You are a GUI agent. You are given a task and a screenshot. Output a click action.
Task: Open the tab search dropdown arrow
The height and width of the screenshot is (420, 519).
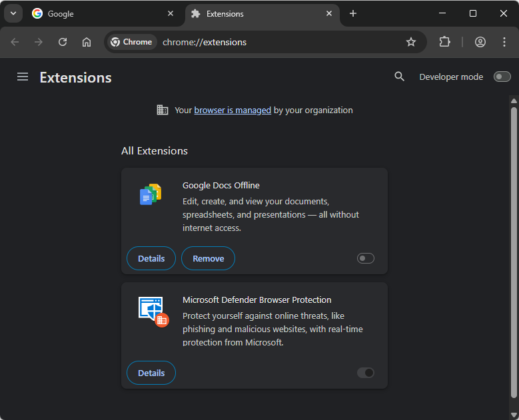13,13
